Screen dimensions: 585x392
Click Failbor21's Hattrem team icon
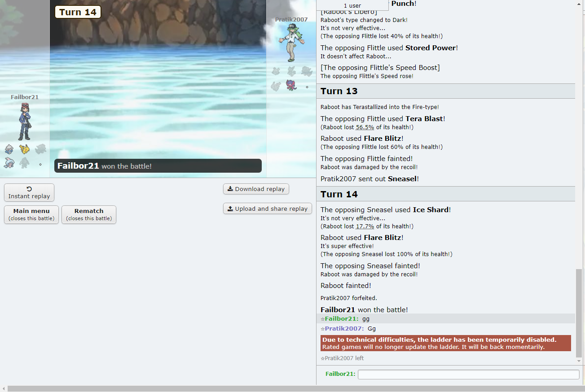tap(9, 162)
